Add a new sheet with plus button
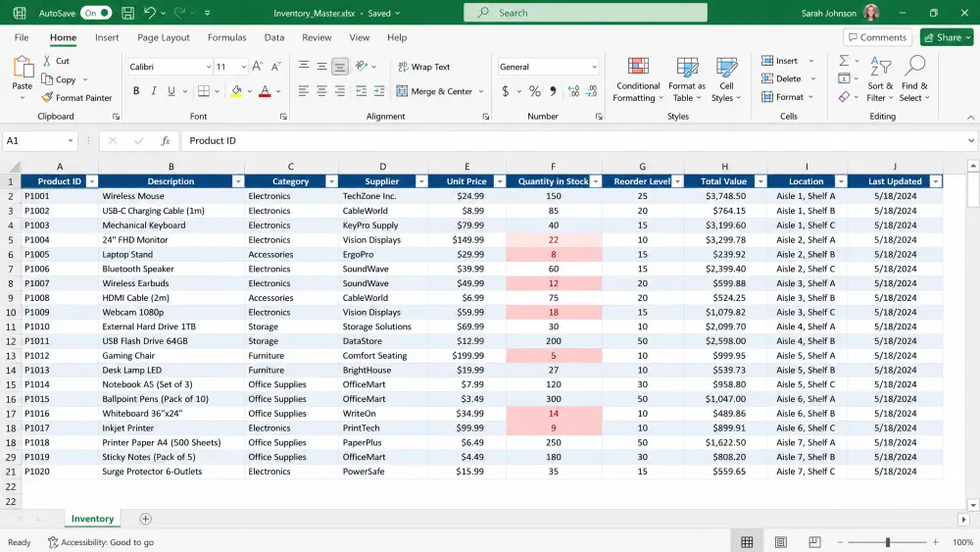 [146, 519]
